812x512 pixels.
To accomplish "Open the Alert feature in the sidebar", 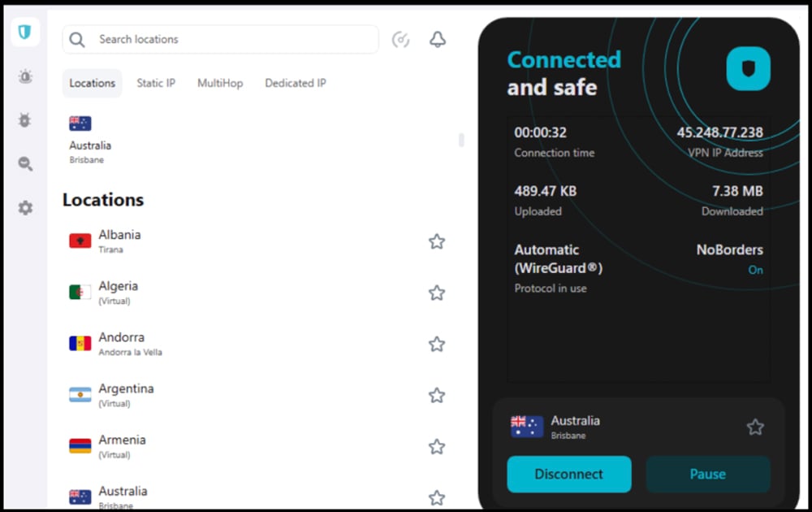I will pos(25,77).
